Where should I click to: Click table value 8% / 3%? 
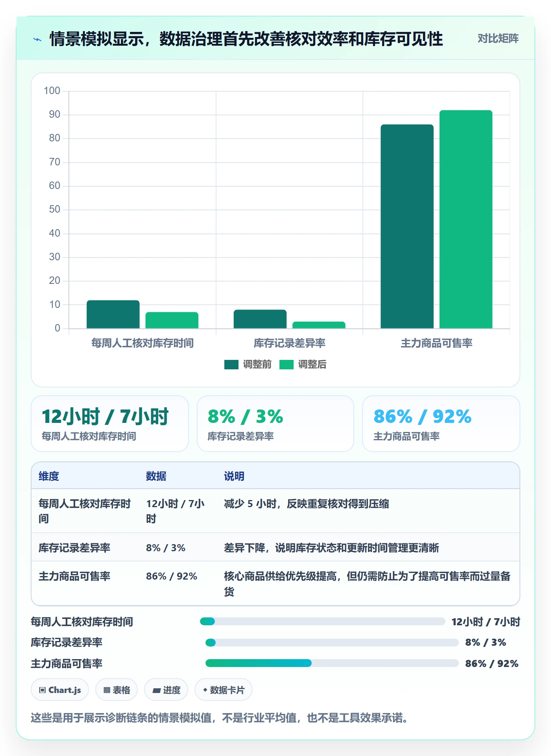(166, 548)
